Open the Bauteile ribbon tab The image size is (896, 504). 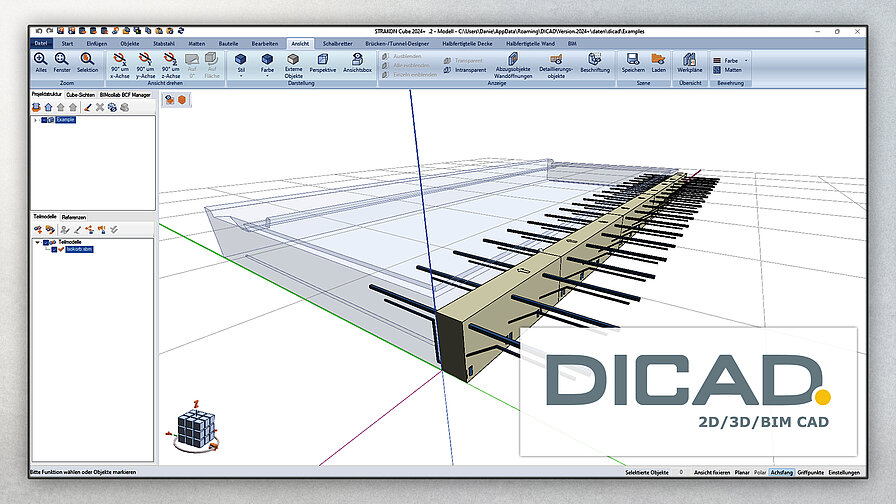[228, 43]
